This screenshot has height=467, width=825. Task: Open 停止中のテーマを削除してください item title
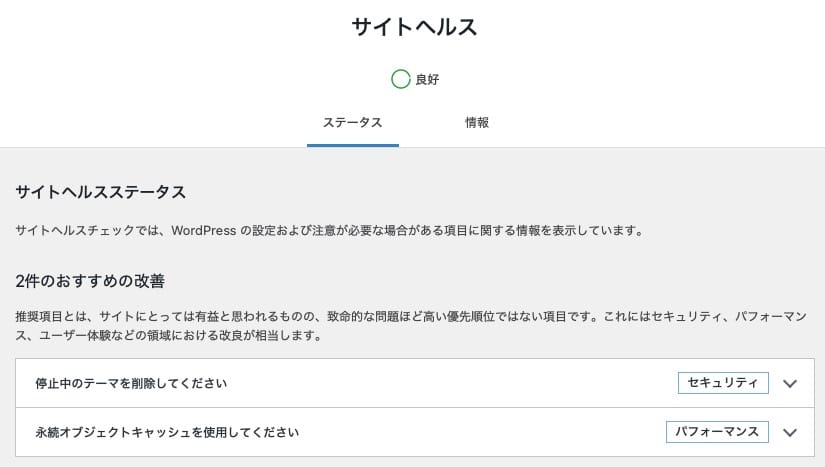tap(131, 383)
